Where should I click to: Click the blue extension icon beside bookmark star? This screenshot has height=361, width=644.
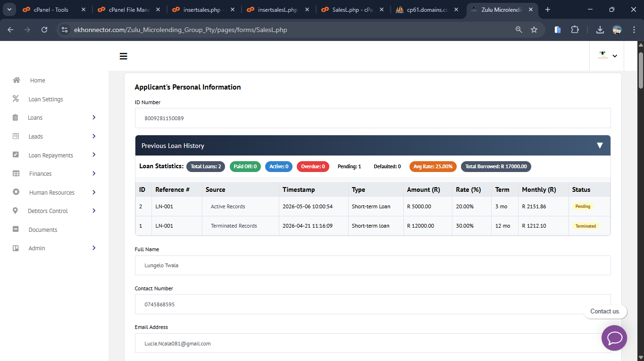tap(558, 30)
